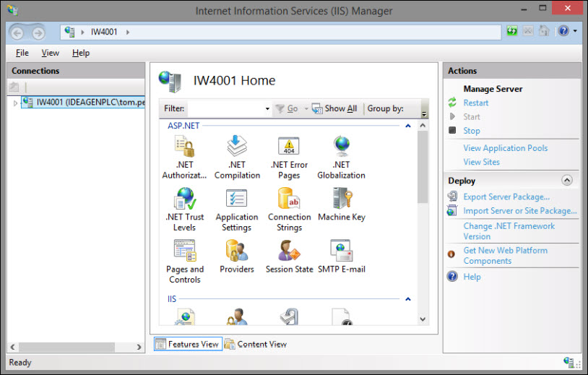The width and height of the screenshot is (588, 375).
Task: Open Connection Strings feature
Action: click(289, 210)
